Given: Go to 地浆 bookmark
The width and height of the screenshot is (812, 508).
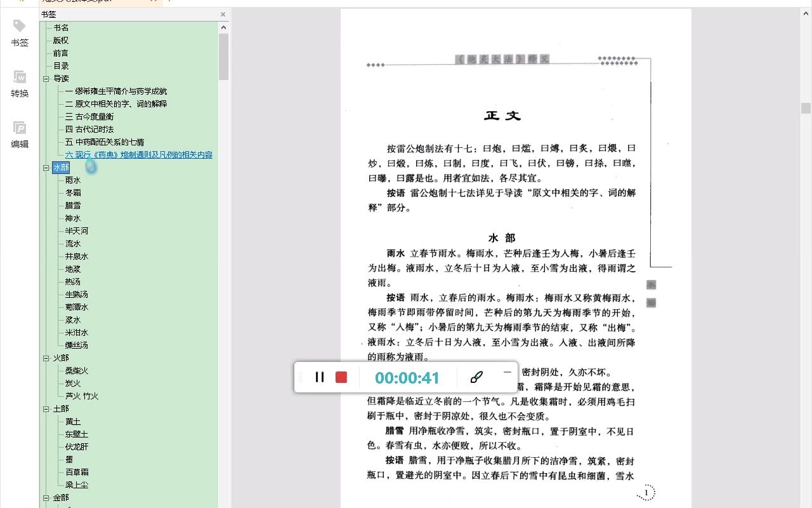Looking at the screenshot, I should 73,269.
